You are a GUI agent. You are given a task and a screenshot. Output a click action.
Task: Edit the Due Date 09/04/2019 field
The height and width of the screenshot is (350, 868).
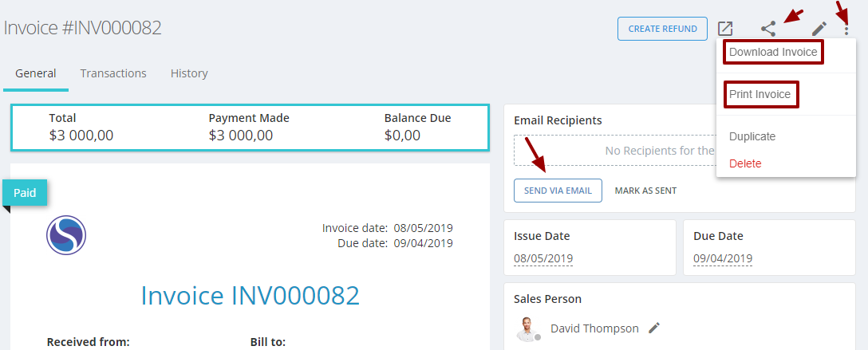pos(723,258)
